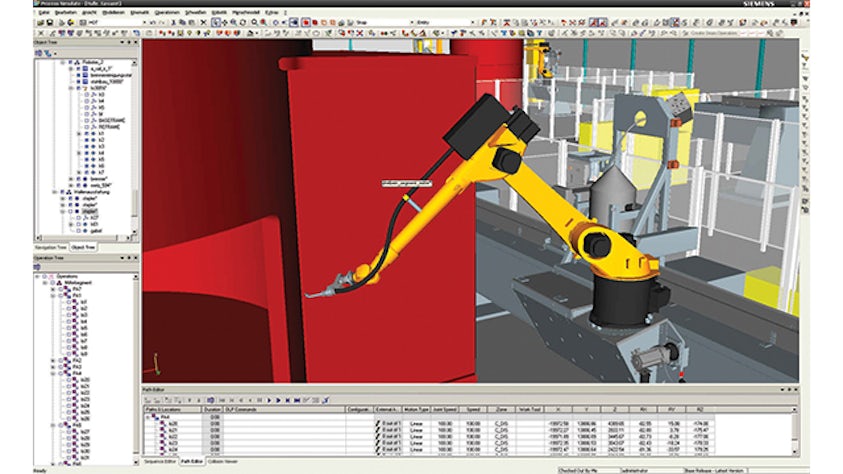Viewport: 843px width, 474px height.
Task: Collapse the PA1 operation node
Action: (x=53, y=296)
